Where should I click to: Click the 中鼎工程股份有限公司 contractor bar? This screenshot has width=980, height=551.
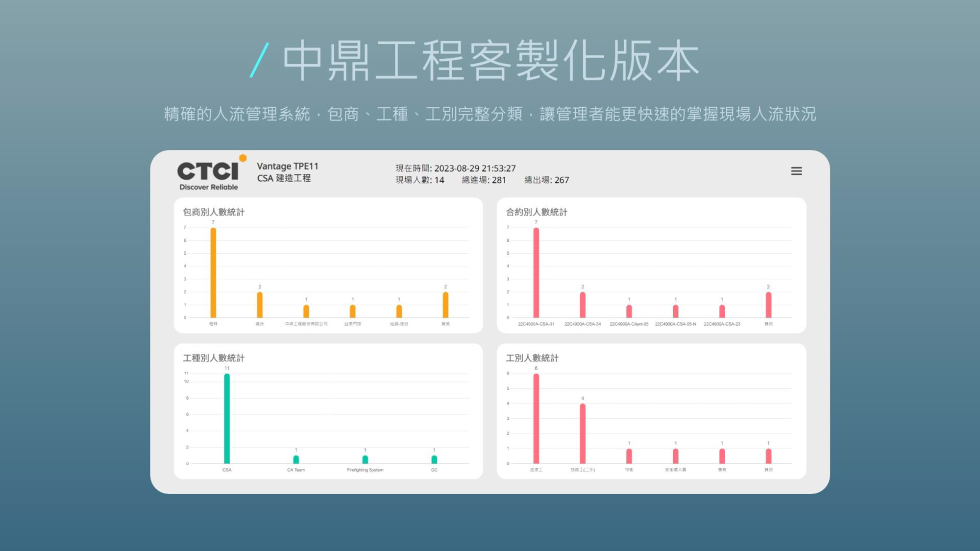[306, 311]
